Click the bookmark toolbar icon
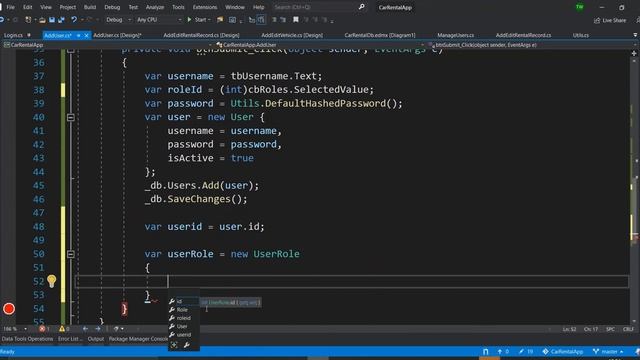Image resolution: width=640 pixels, height=360 pixels. point(296,20)
